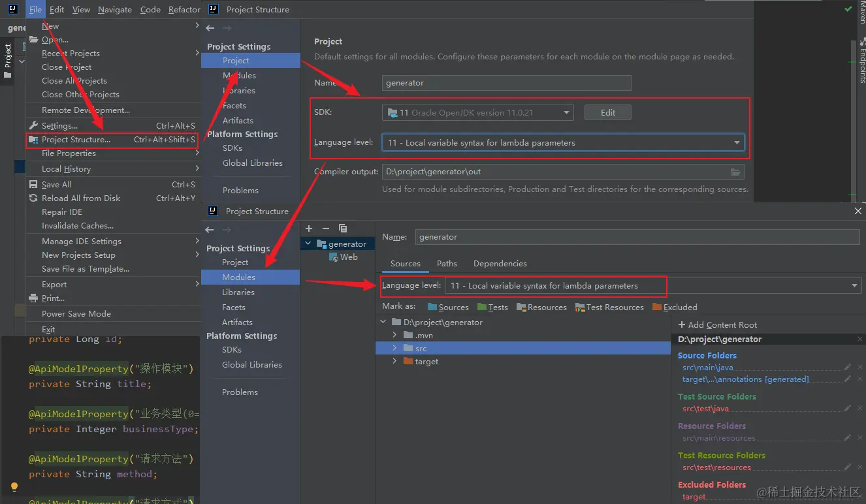The height and width of the screenshot is (504, 866).
Task: Click forward arrow in upper Project Structure dialog
Action: (227, 28)
